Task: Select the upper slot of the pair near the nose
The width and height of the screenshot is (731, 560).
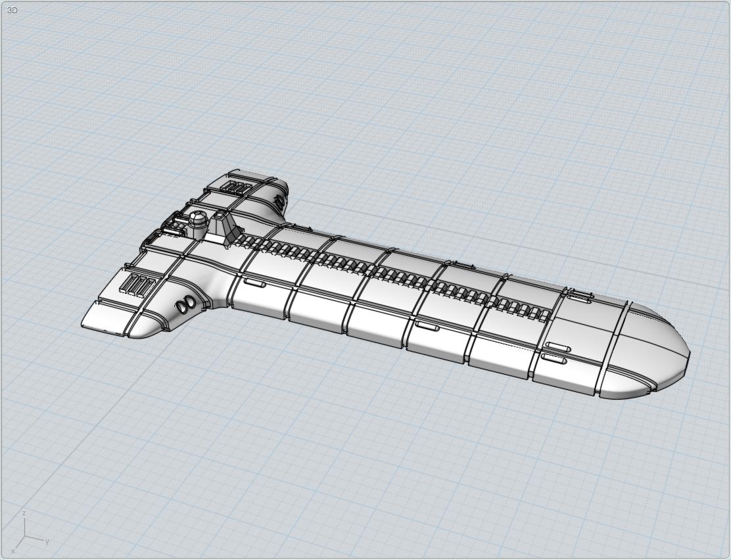Action: coord(557,346)
